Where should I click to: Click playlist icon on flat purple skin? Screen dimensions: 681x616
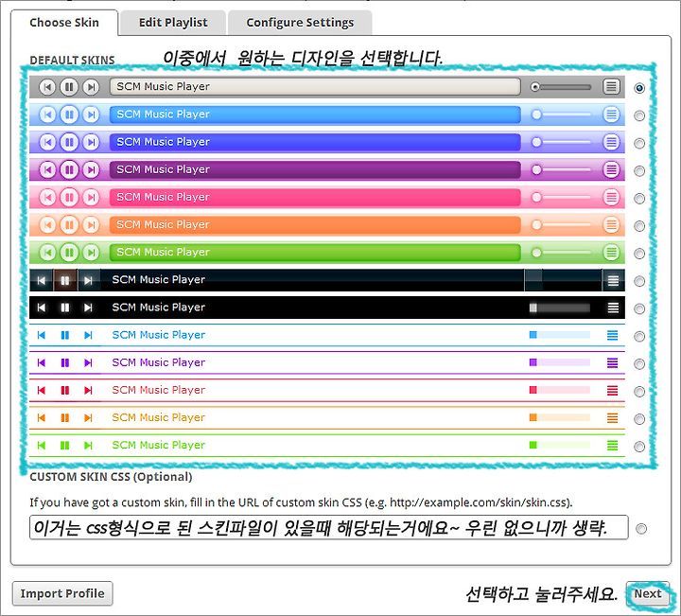tap(612, 362)
